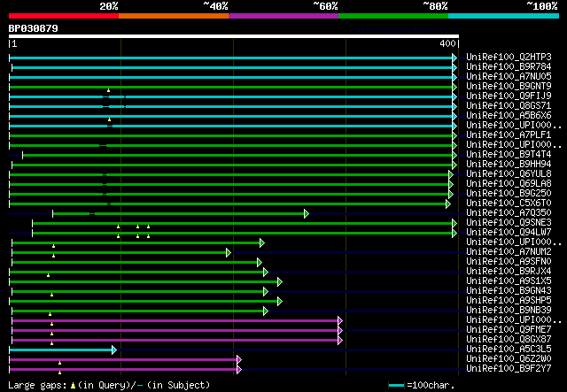Click the UniRef100_Q8GX87 label
The image size is (567, 392).
tap(509, 340)
